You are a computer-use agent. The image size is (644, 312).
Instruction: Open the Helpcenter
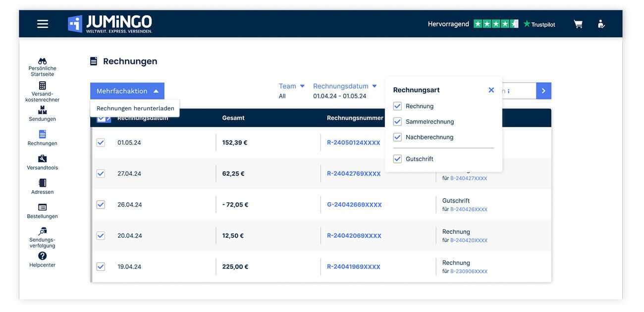point(42,260)
